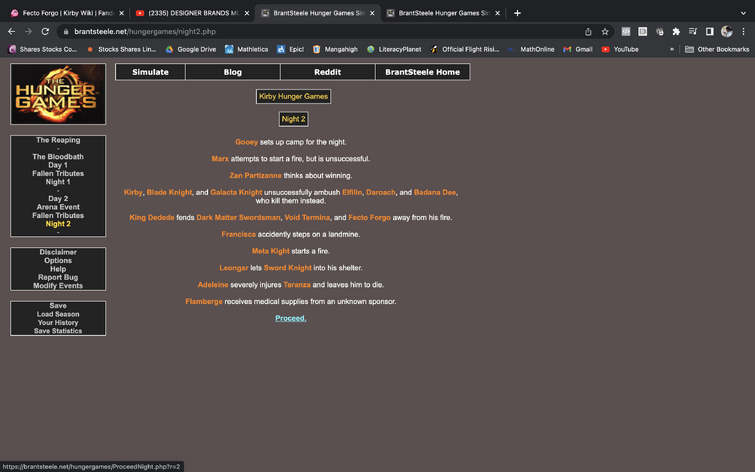
Task: Toggle the browser side panel icon
Action: coord(709,31)
